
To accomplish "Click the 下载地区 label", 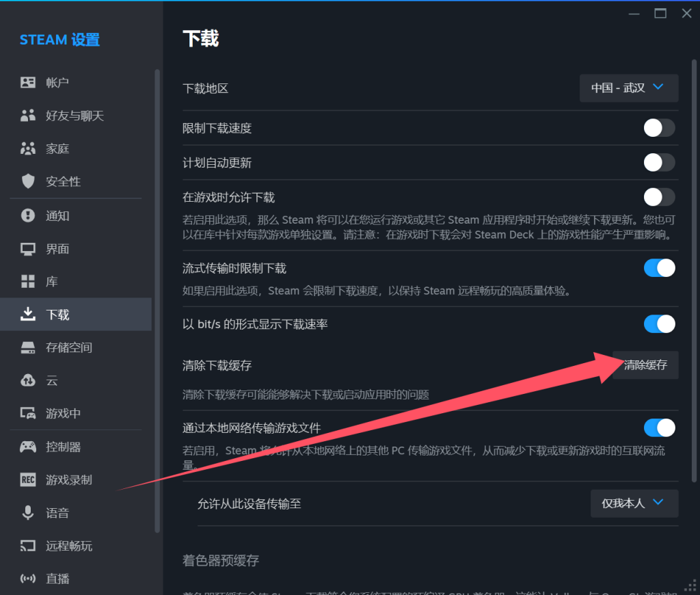I will pos(205,88).
